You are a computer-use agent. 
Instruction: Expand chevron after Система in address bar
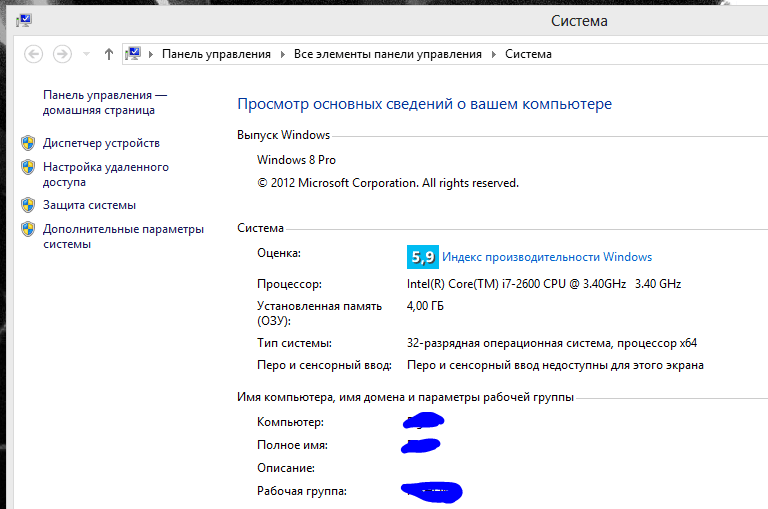(562, 54)
